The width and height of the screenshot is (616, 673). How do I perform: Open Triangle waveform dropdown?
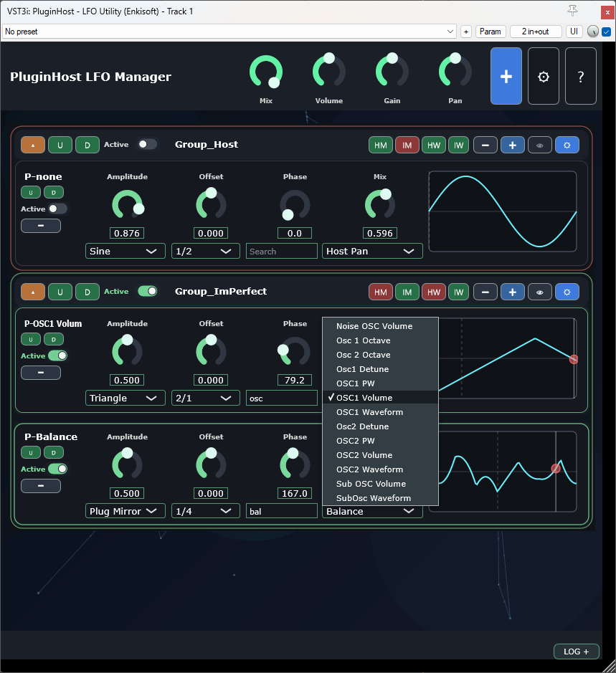pos(125,398)
